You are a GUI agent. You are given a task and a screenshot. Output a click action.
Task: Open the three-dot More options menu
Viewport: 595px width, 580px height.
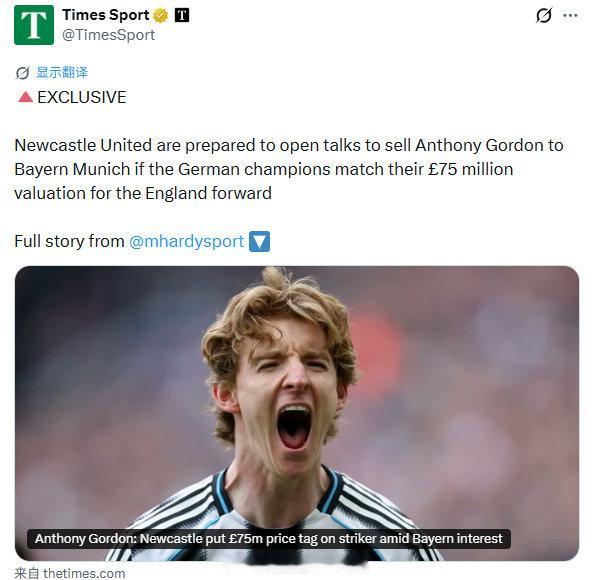coord(570,16)
